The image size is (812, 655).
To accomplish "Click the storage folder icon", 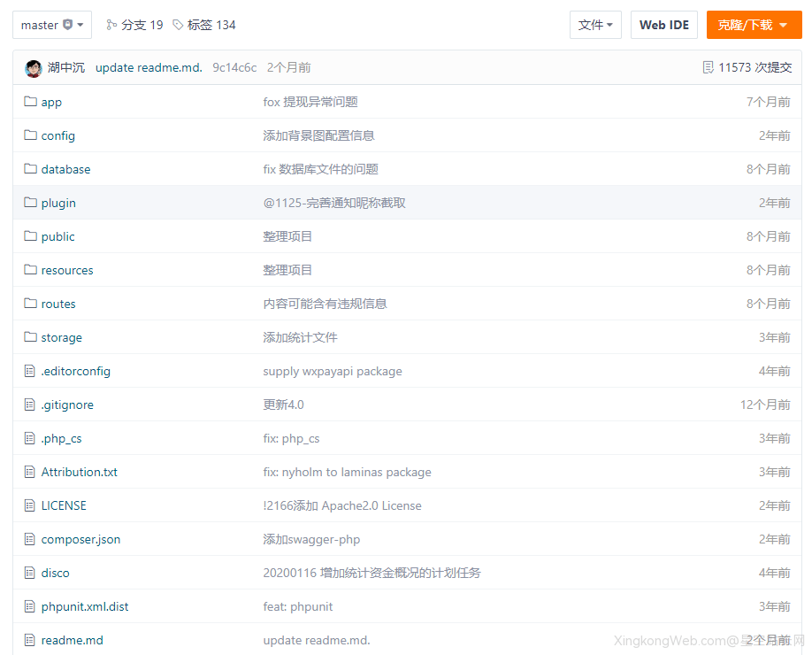I will coord(31,337).
